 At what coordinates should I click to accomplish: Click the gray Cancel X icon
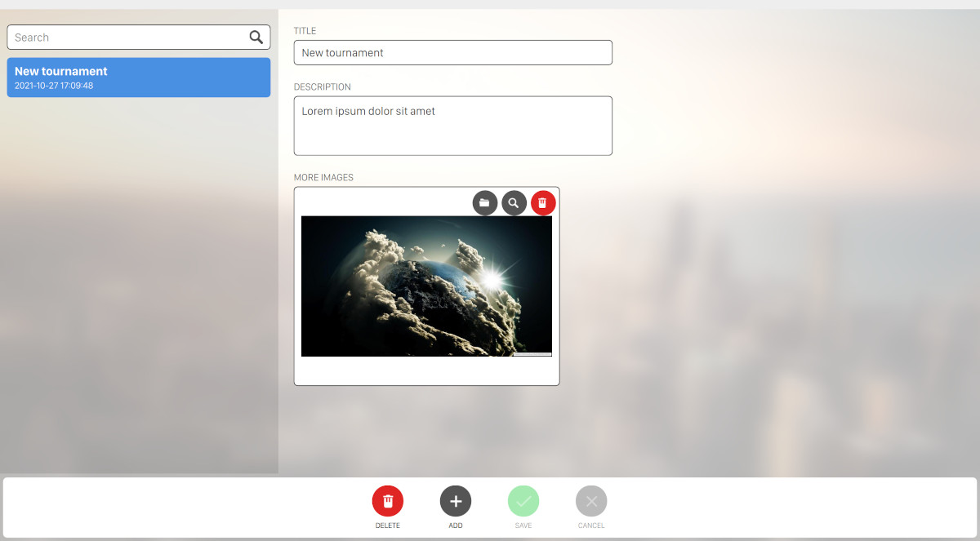coord(591,501)
